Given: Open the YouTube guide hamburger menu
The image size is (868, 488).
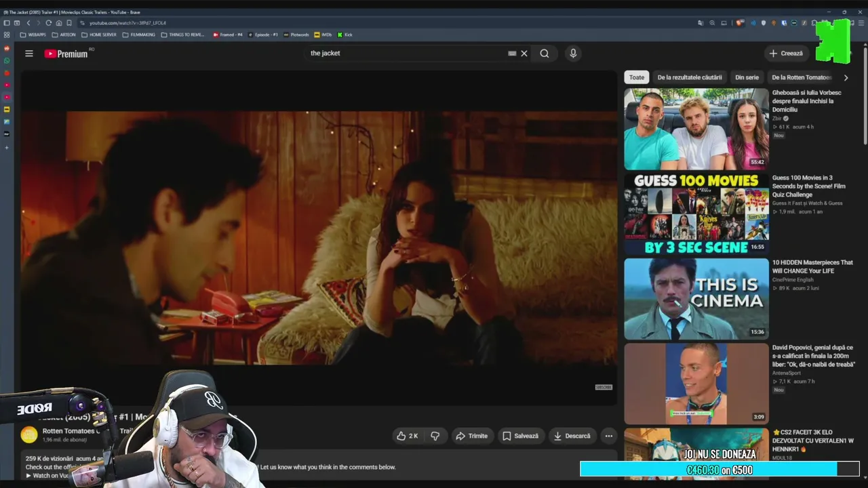Looking at the screenshot, I should coord(29,54).
